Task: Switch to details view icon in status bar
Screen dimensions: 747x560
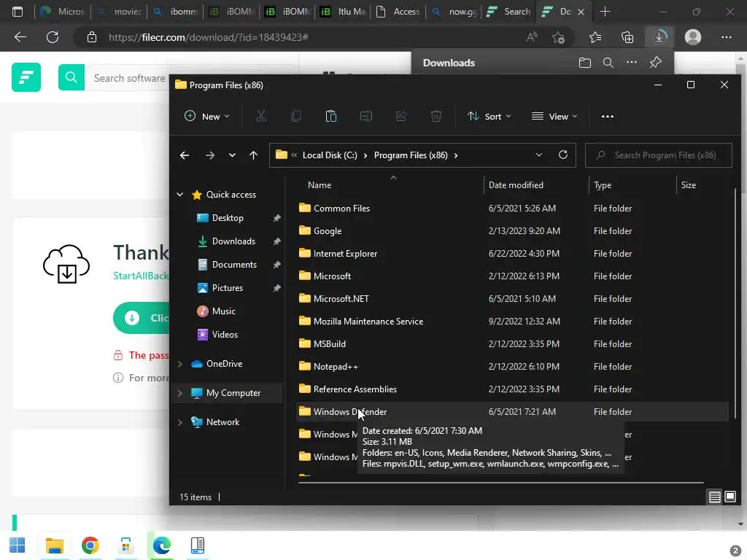Action: 715,497
